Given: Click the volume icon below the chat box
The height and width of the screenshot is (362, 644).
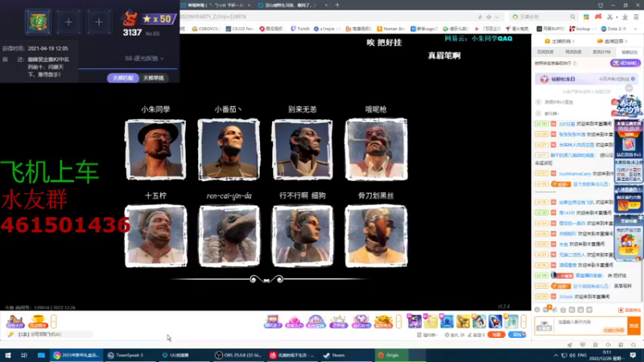Looking at the screenshot, I should tap(609, 345).
